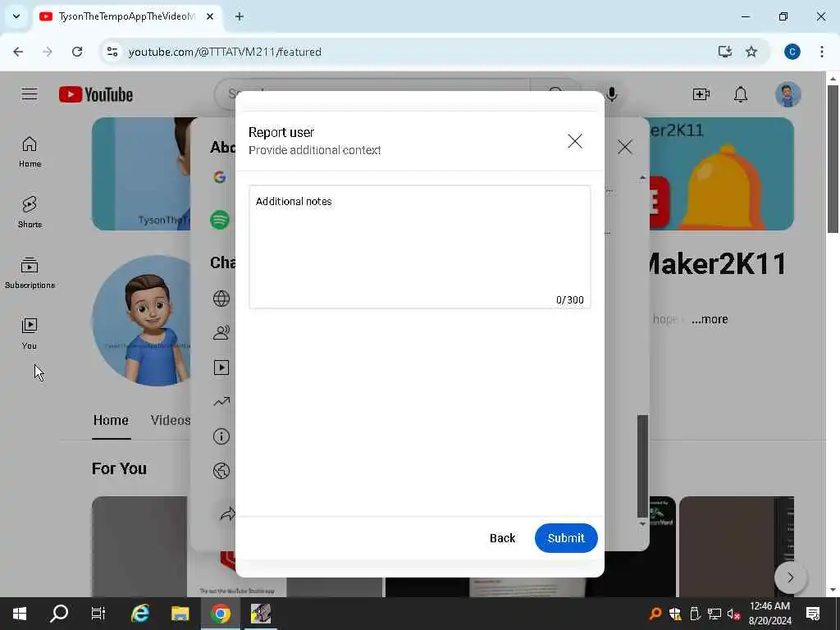Click the globe icon in channel details

(x=221, y=299)
